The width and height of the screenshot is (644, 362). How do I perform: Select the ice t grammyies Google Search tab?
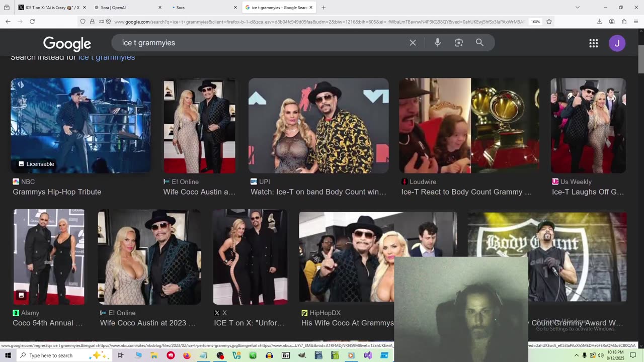(279, 8)
